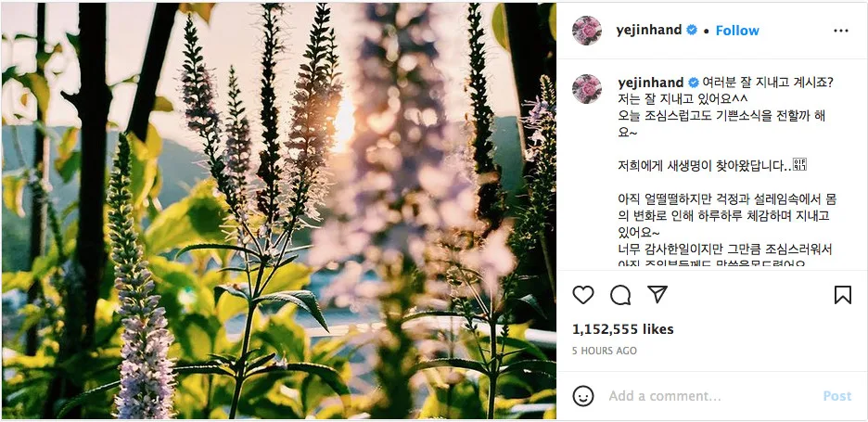Follow the yejinhand account
Image resolution: width=868 pixels, height=422 pixels.
point(737,31)
